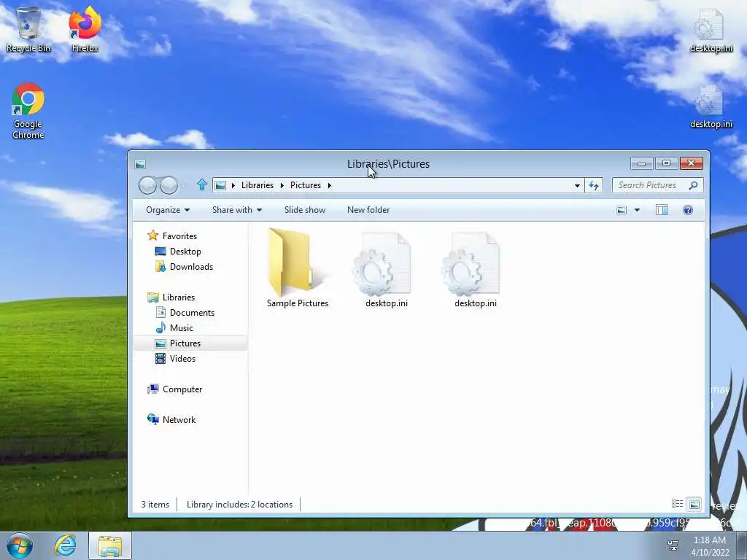
Task: Click the library icon in address bar
Action: pos(220,185)
